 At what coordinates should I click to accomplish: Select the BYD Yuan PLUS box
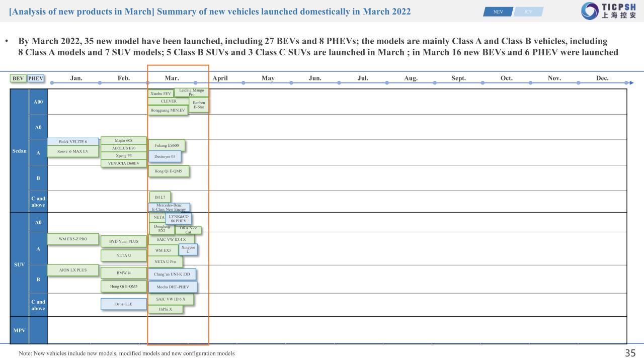pyautogui.click(x=123, y=241)
